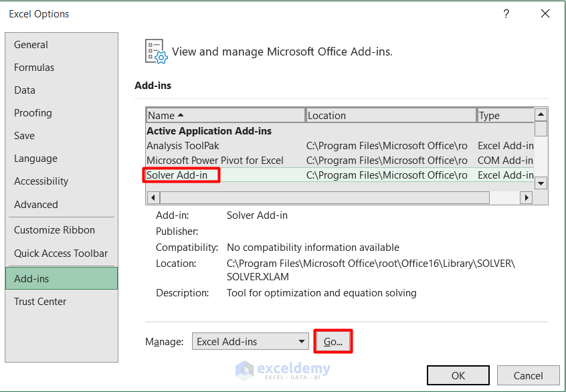Select Microsoft Power Pivot for Excel row
Viewport: 566px width, 392px height.
click(x=215, y=161)
